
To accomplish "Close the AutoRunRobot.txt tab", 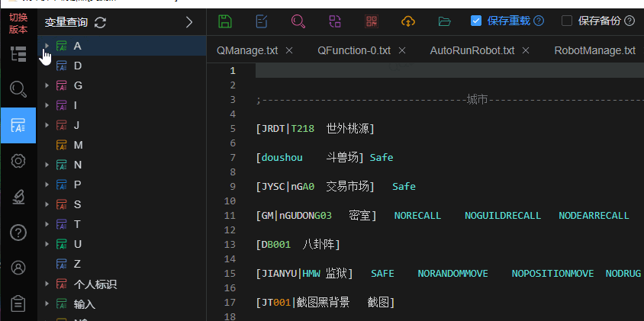I will [525, 50].
